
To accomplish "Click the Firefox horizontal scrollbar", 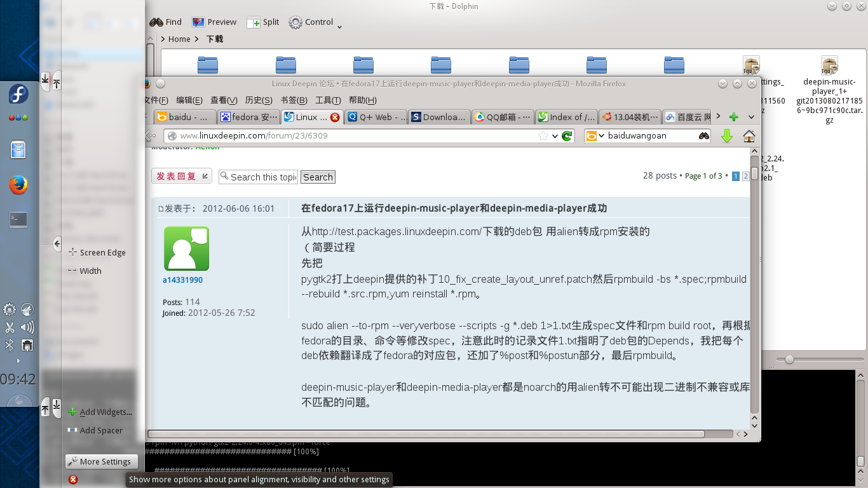I will 427,434.
